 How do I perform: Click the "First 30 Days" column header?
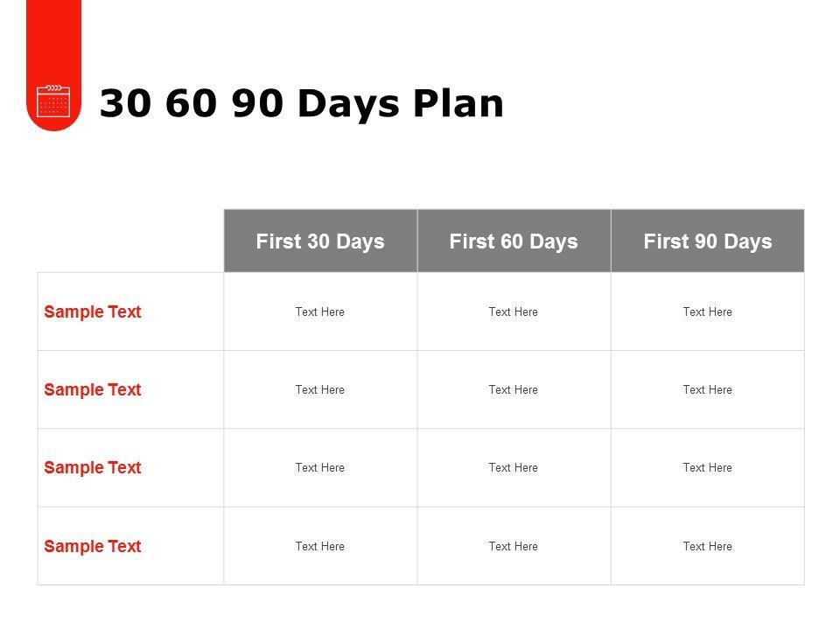320,241
